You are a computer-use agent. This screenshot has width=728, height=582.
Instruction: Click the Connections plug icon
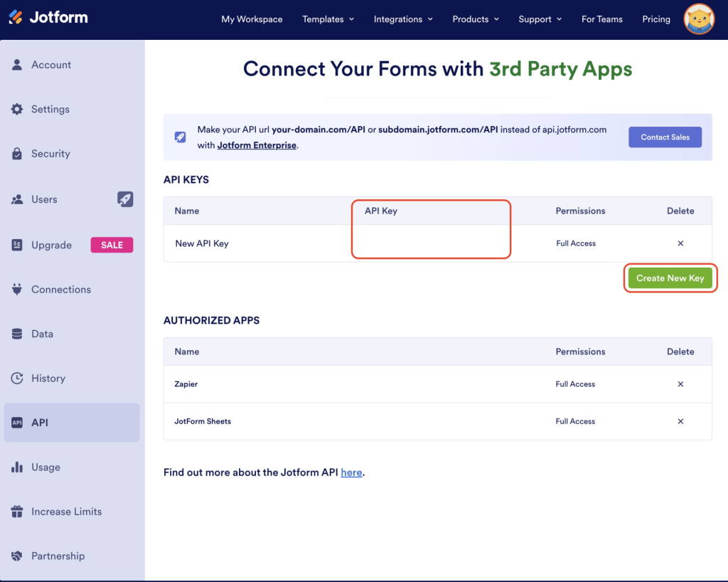coord(17,290)
